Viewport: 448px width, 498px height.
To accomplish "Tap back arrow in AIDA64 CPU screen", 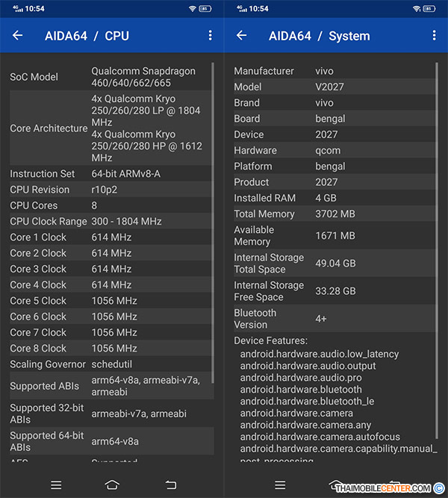I will 17,35.
